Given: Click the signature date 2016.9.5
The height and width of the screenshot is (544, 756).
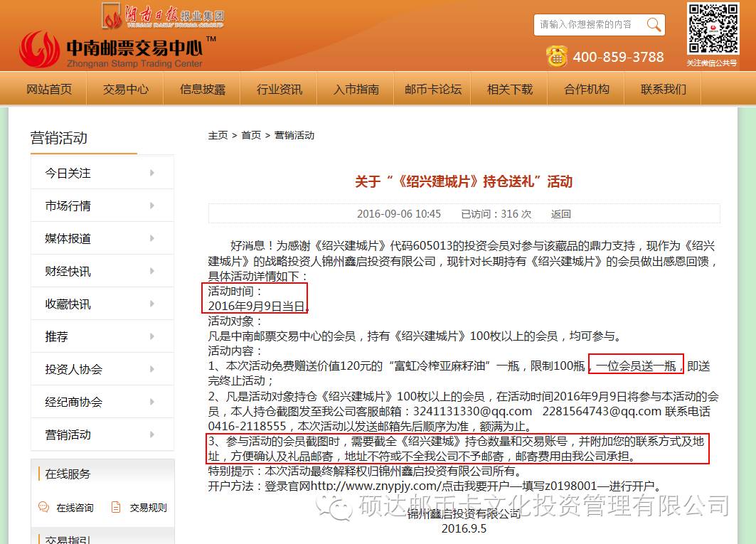Looking at the screenshot, I should [464, 528].
